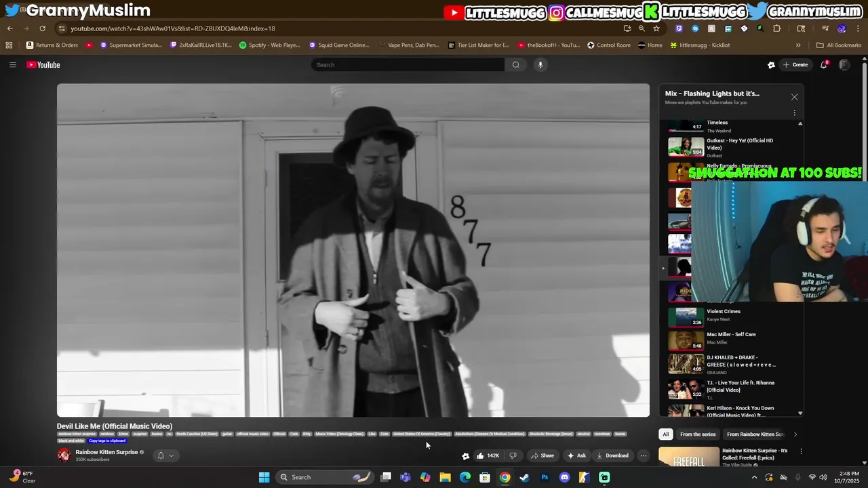The height and width of the screenshot is (488, 868).
Task: Dislike the video with the thumbs-down button
Action: (513, 455)
